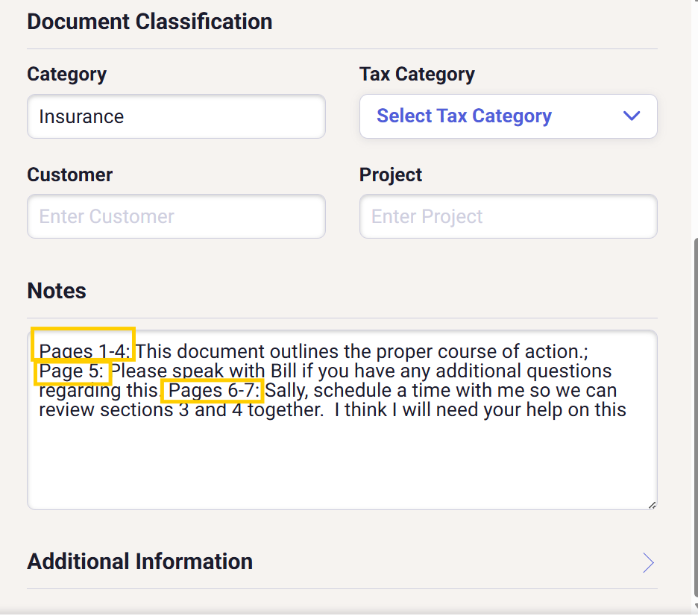Expand the Additional Information section
Screen dimensions: 698x616
pos(140,562)
